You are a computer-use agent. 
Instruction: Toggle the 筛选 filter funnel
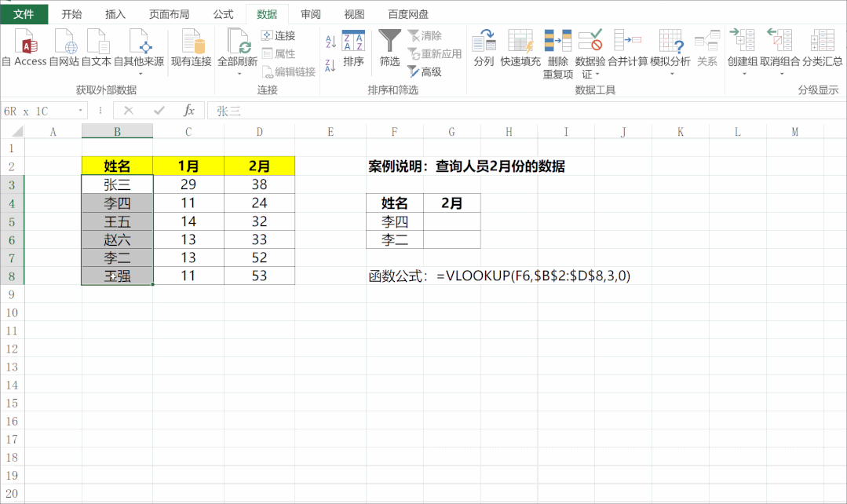coord(389,48)
